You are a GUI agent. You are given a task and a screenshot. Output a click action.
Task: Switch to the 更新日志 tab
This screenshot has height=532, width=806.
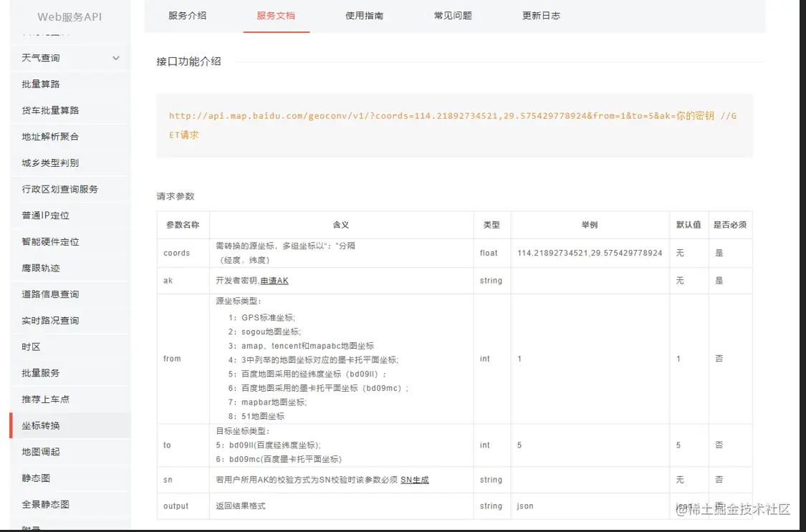click(x=542, y=16)
